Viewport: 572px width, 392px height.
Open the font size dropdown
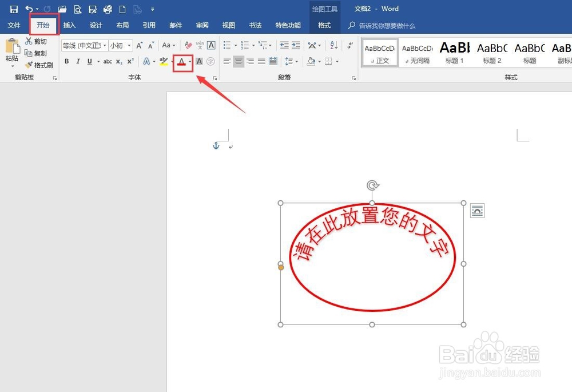[129, 45]
